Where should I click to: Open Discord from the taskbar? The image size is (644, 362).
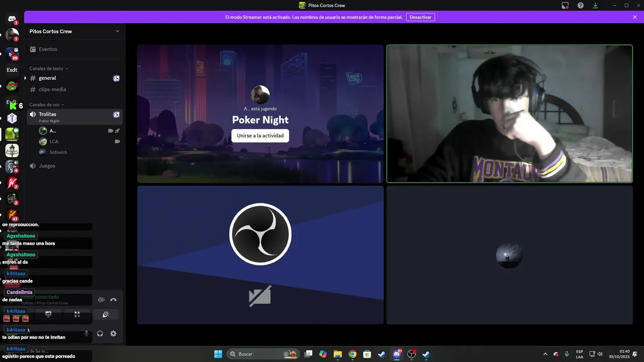[x=397, y=354]
